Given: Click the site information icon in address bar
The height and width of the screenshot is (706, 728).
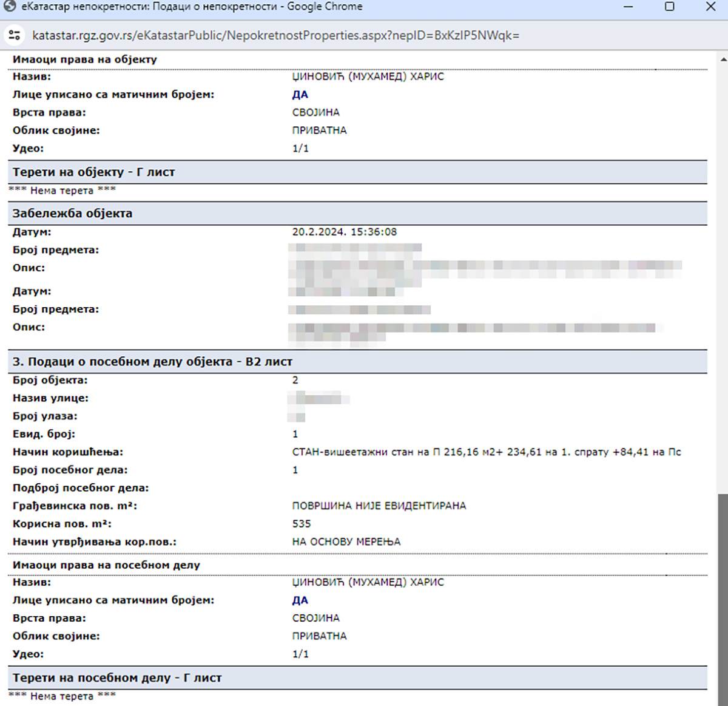Looking at the screenshot, I should point(15,35).
